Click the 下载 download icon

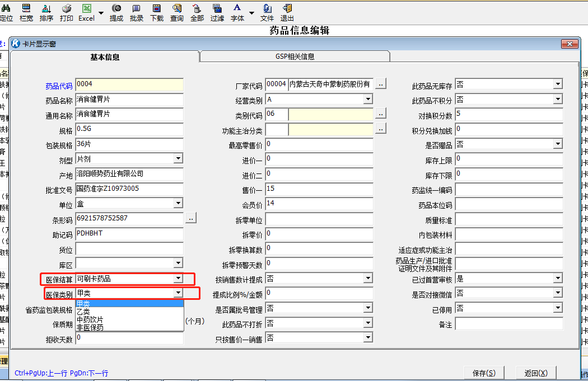[156, 11]
